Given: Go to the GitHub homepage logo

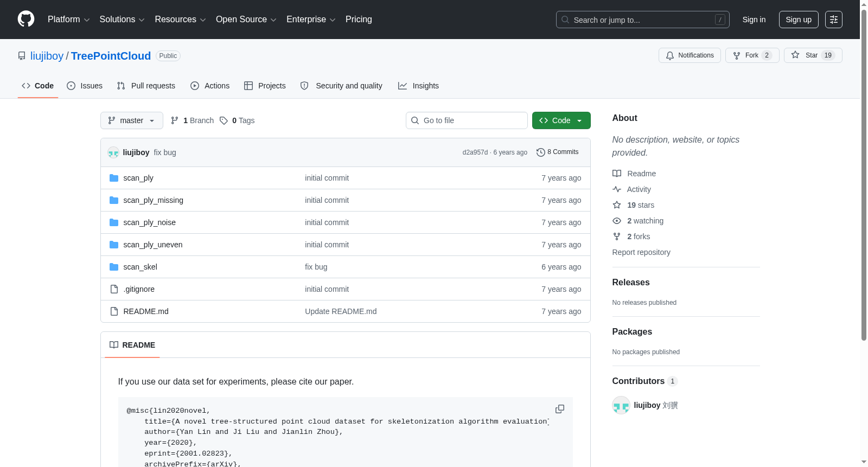Looking at the screenshot, I should point(26,20).
